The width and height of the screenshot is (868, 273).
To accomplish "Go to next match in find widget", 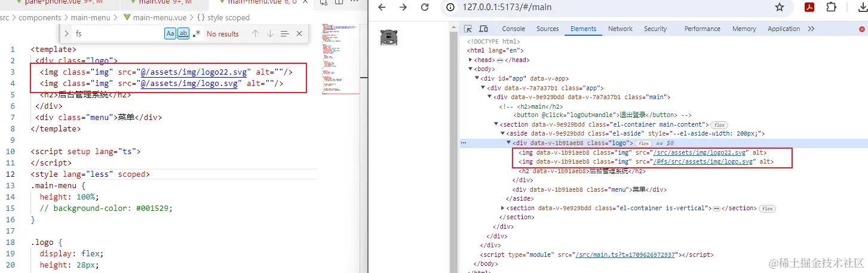I will [x=270, y=34].
